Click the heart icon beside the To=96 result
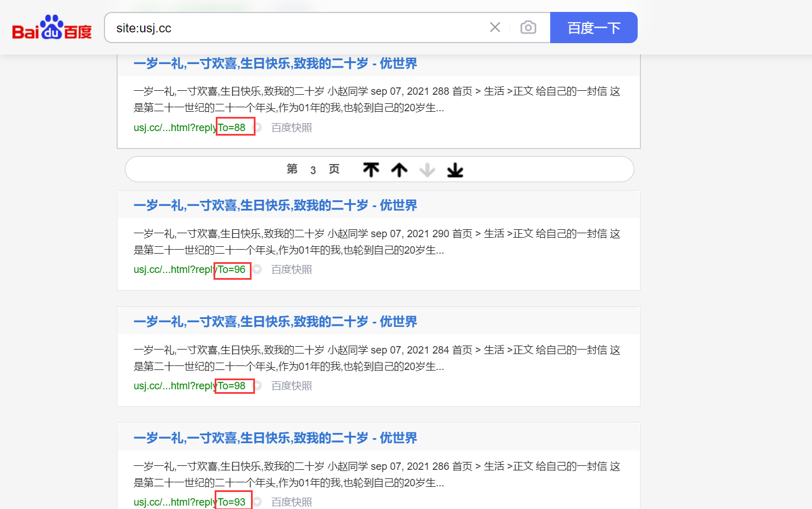812x509 pixels. 257,270
